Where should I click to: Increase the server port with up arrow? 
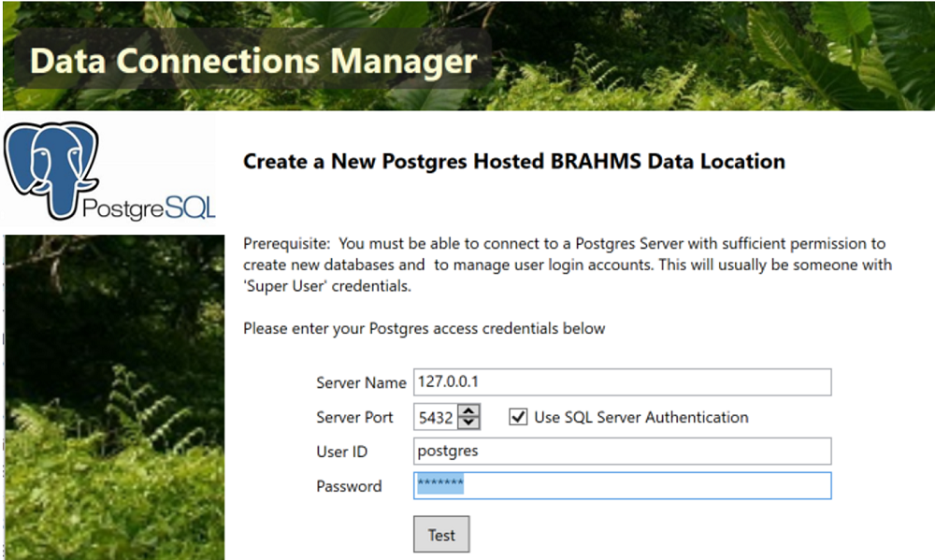pos(469,411)
